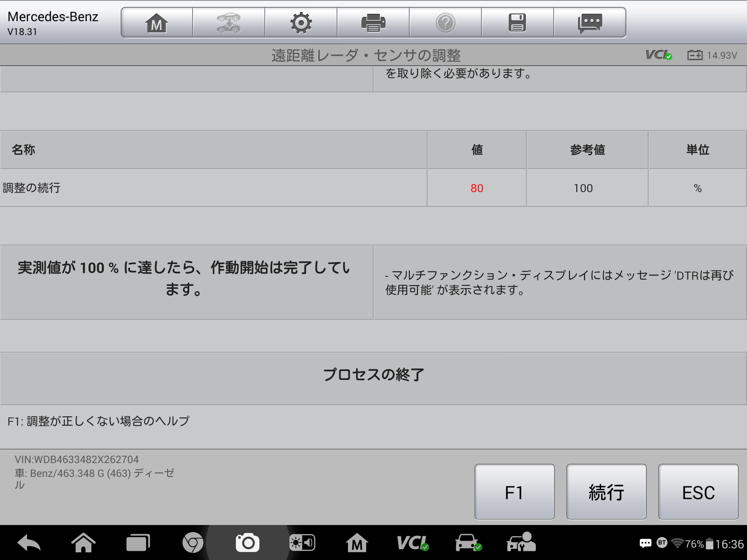Go to Android home screen
The image size is (747, 560).
pyautogui.click(x=84, y=543)
